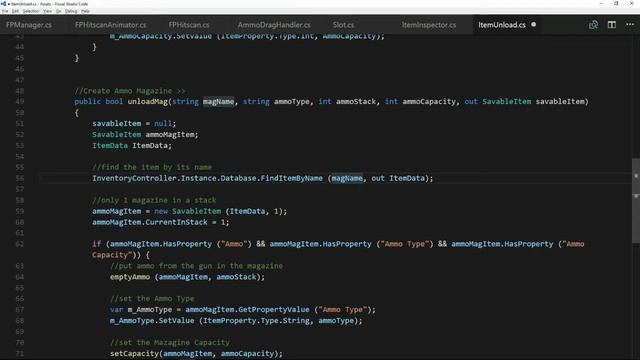The height and width of the screenshot is (360, 640).
Task: Switch to FPHitscanAnimator.cs tab
Action: tap(110, 25)
